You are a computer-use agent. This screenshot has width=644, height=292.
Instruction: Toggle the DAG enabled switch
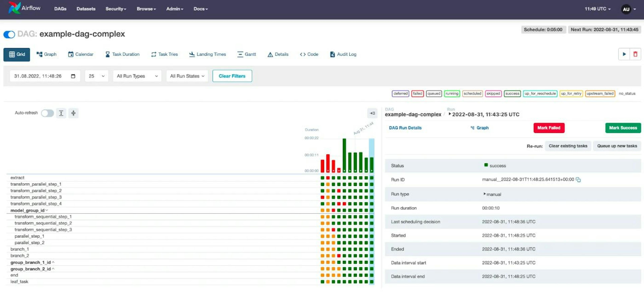[9, 34]
